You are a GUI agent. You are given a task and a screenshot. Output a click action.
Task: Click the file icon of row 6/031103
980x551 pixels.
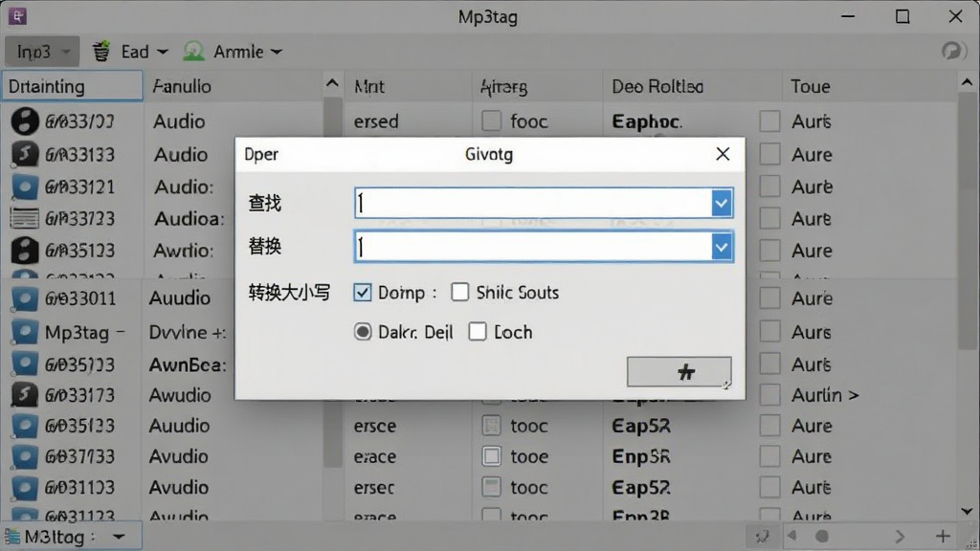24,487
